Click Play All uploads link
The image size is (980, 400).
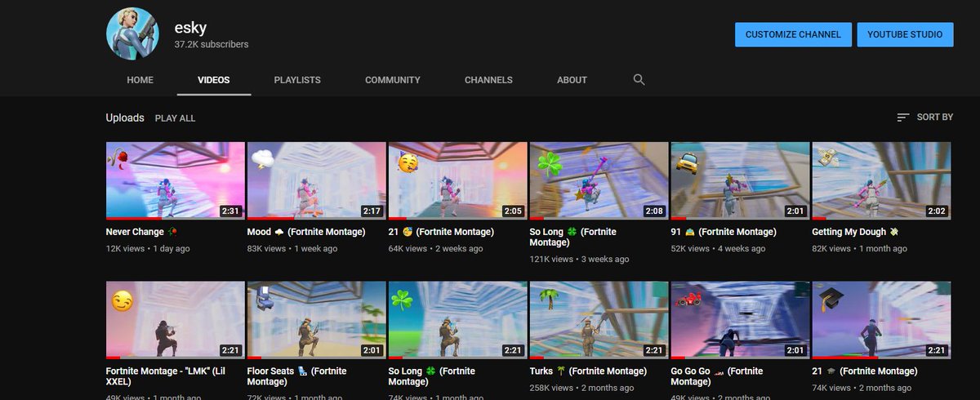point(175,118)
